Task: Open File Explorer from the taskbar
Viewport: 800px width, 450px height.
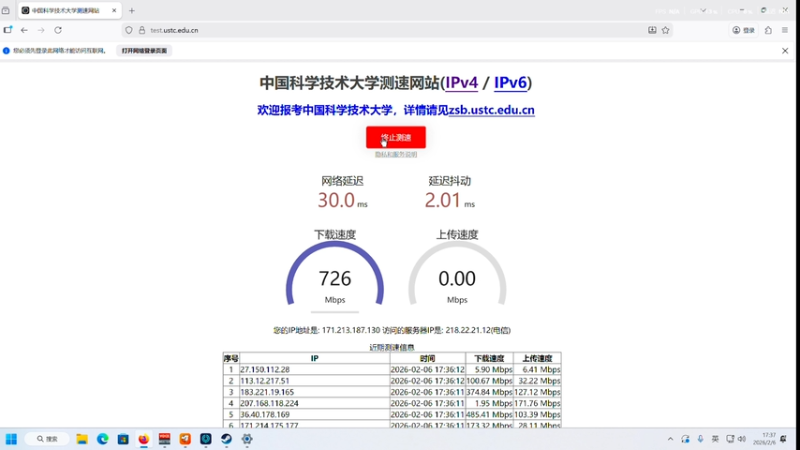Action: 82,439
